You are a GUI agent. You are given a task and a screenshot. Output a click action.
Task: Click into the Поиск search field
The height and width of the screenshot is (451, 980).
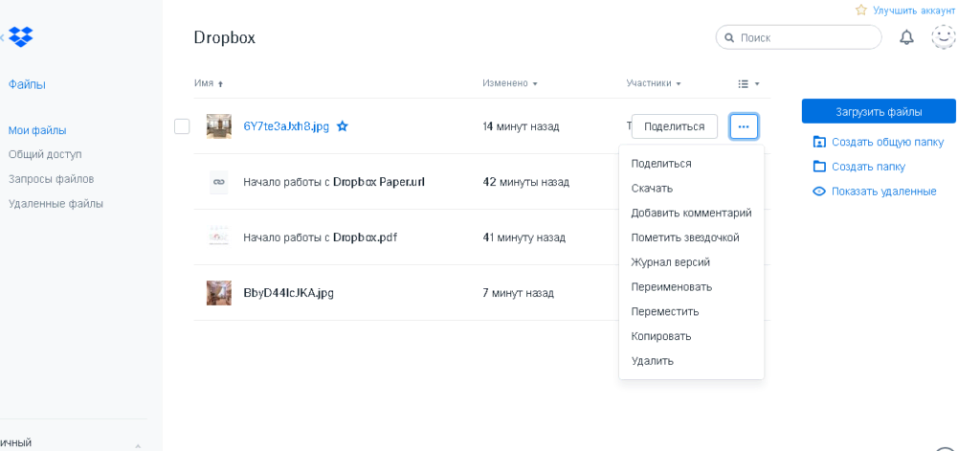[804, 37]
